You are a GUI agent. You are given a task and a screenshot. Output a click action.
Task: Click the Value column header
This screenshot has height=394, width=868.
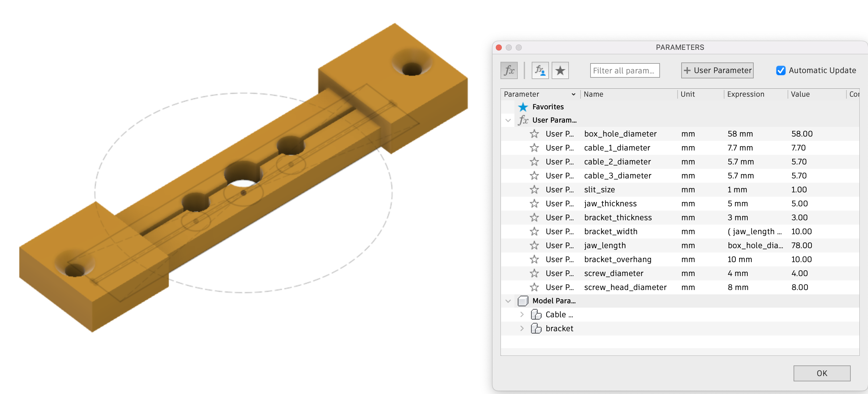800,94
